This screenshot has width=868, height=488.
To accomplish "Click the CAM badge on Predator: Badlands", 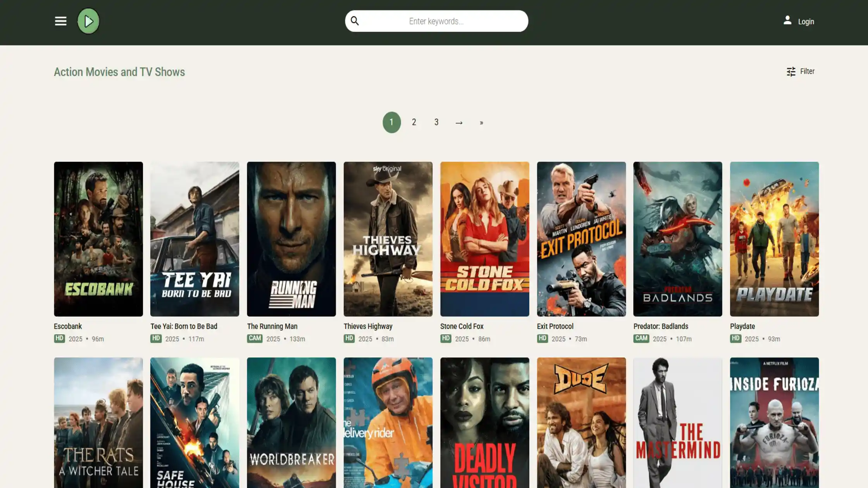I will [x=641, y=338].
